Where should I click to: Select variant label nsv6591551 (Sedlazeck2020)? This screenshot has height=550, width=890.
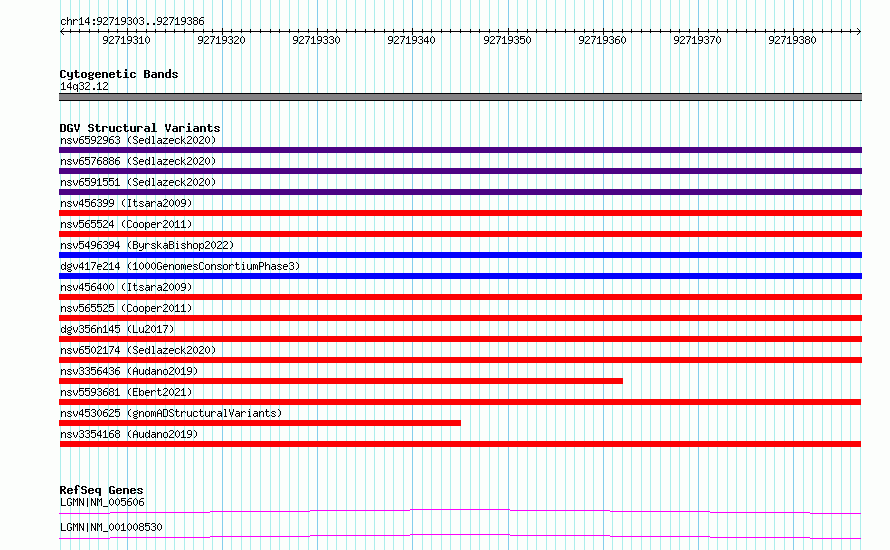pos(138,182)
